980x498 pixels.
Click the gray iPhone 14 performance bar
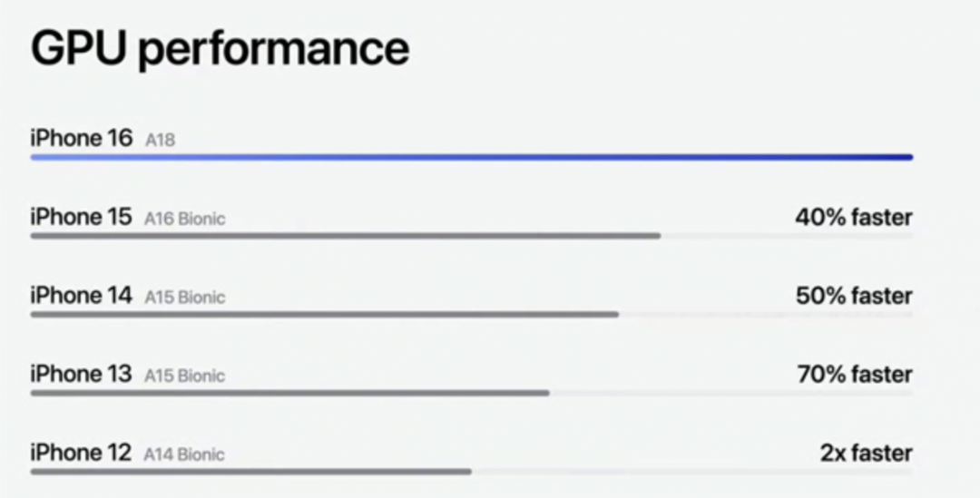click(324, 315)
